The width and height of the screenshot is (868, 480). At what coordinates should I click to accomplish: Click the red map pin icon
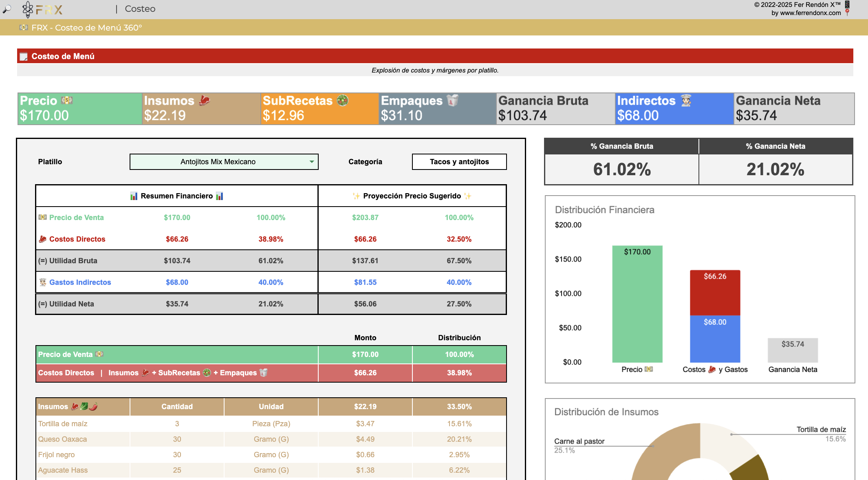pos(847,13)
